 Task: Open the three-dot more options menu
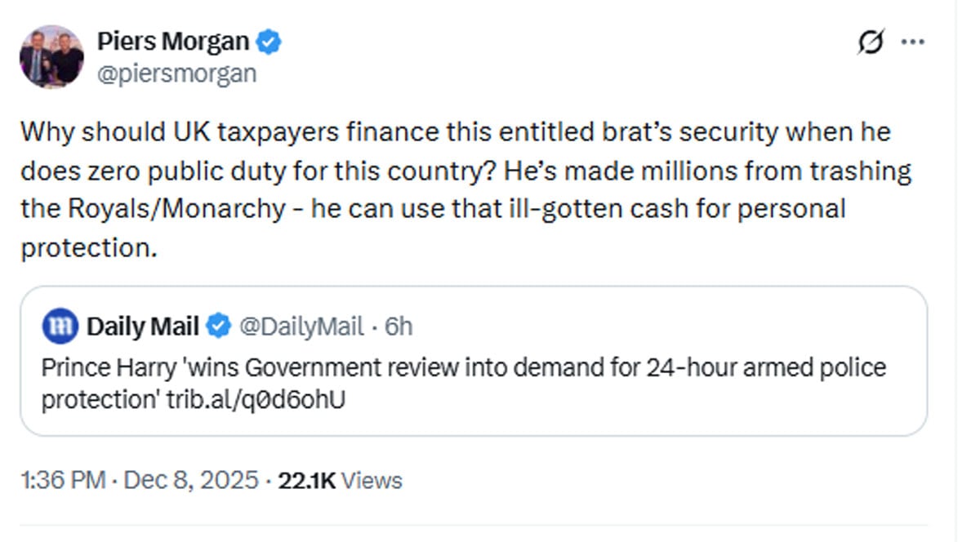912,42
